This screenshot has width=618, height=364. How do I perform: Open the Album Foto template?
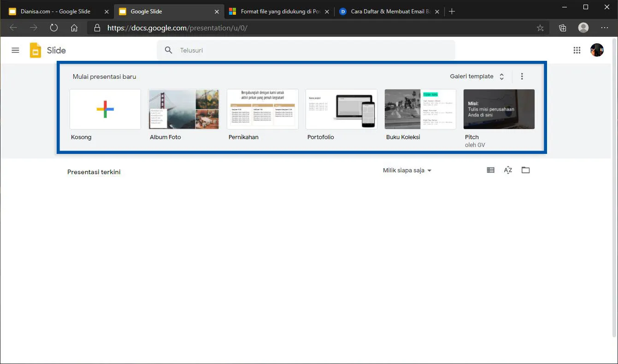[x=184, y=109]
